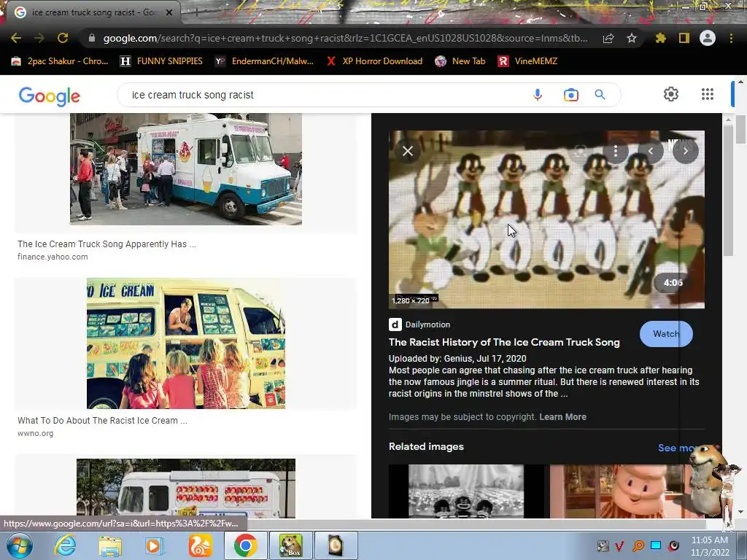
Task: Reload the page with the refresh icon
Action: click(63, 38)
